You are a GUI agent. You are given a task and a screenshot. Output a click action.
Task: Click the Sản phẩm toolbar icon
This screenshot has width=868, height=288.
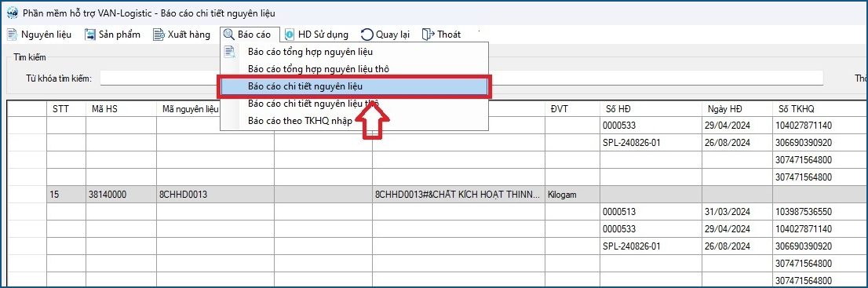coord(90,35)
